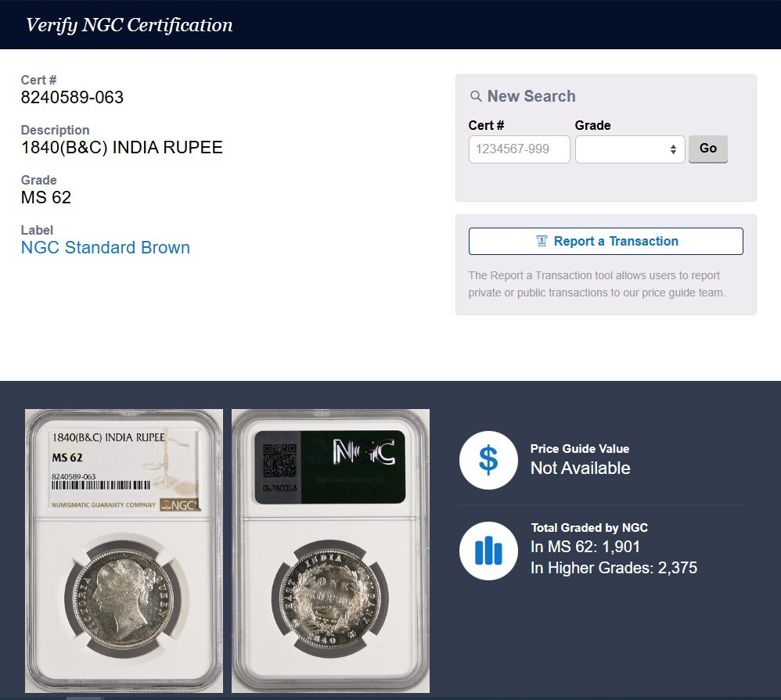Focus the Cert # input field

click(x=519, y=149)
